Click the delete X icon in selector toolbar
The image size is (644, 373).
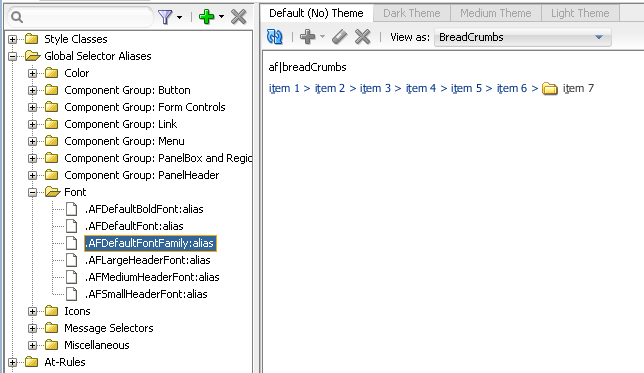pos(239,17)
